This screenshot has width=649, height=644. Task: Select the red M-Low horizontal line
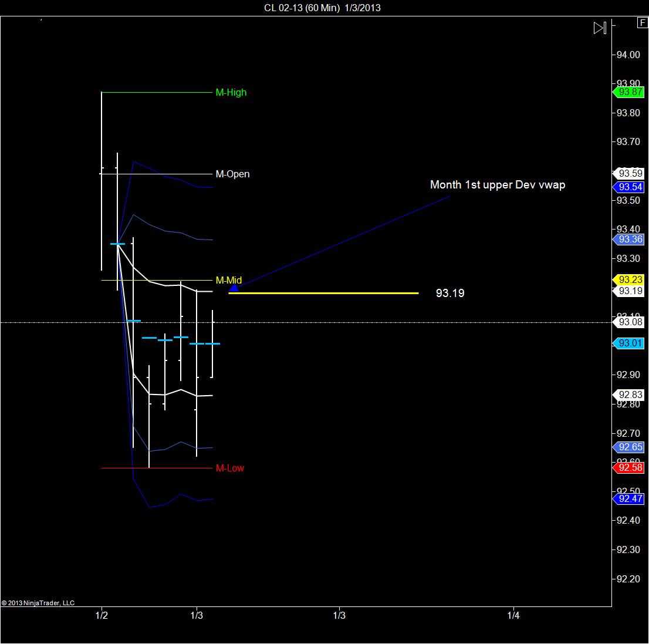[157, 468]
